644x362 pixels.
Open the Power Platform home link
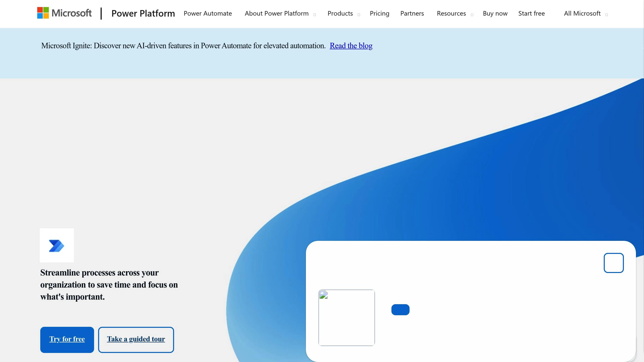click(143, 13)
